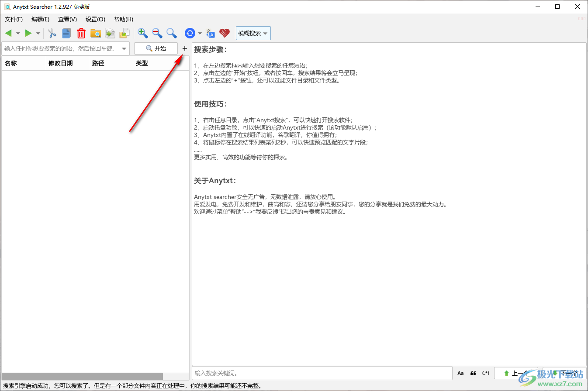Toggle Aa case-sensitive matching
Screen dimensions: 588x391
pyautogui.click(x=460, y=373)
